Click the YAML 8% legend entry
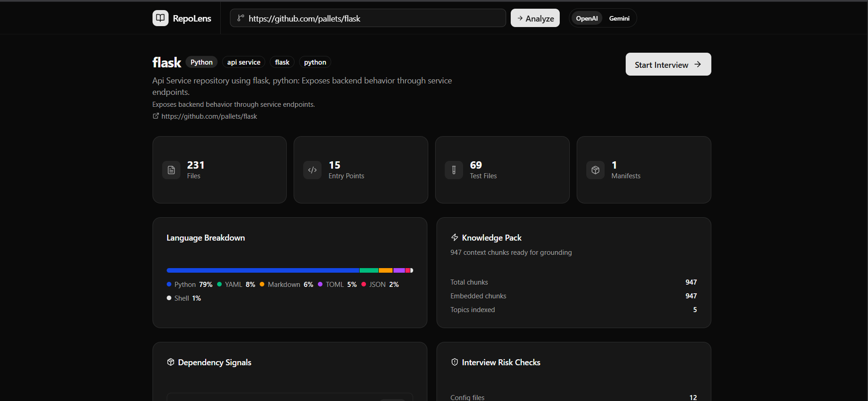The image size is (868, 401). click(x=236, y=285)
